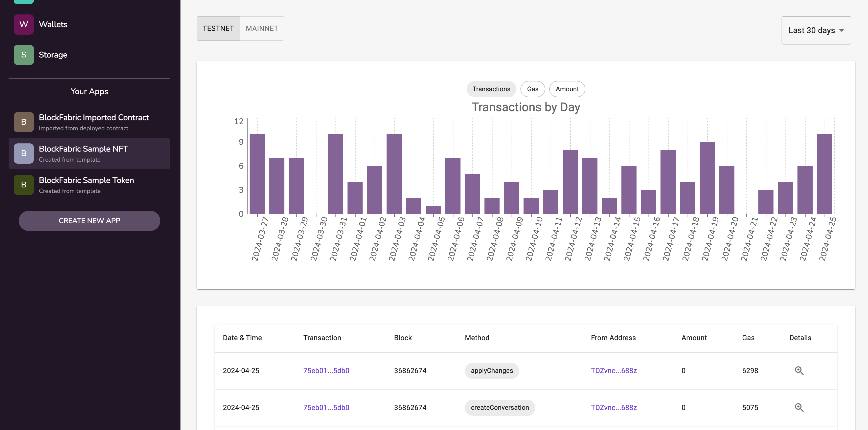Select the Amount chart chip

[567, 89]
